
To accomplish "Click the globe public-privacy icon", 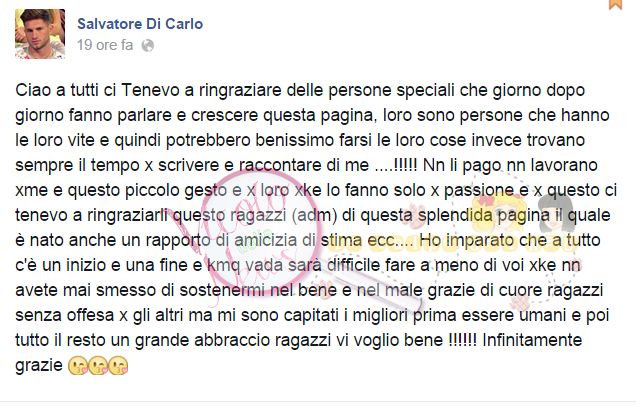I will click(x=148, y=45).
